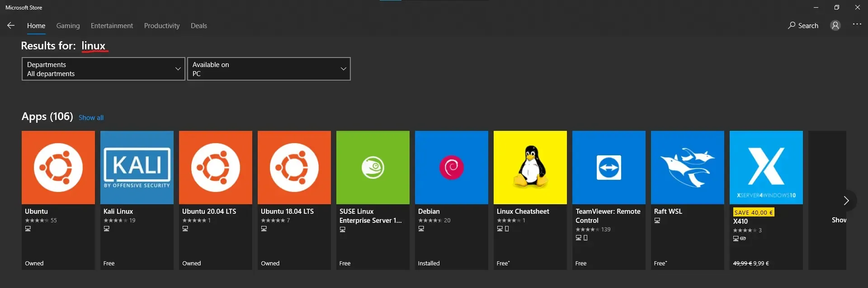Switch to the Entertainment tab

(x=112, y=26)
